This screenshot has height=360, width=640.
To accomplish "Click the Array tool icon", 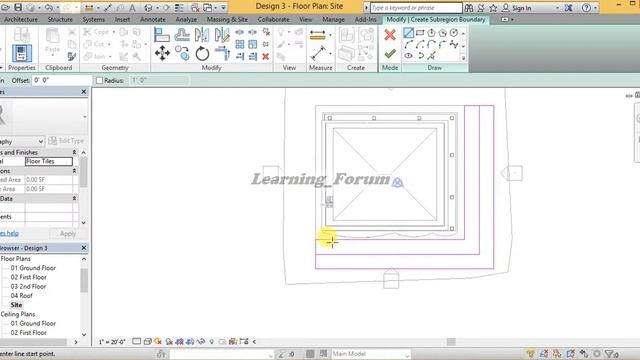I will coord(240,44).
